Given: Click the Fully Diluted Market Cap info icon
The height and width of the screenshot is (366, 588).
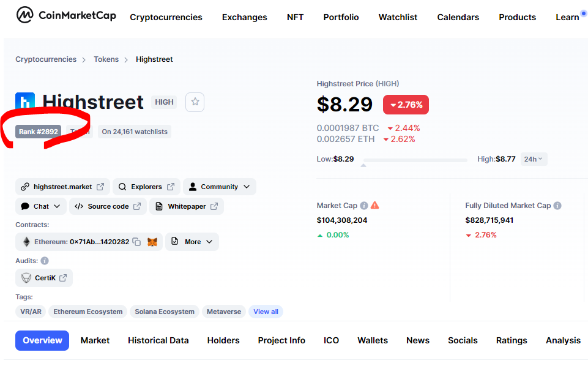Looking at the screenshot, I should (557, 206).
